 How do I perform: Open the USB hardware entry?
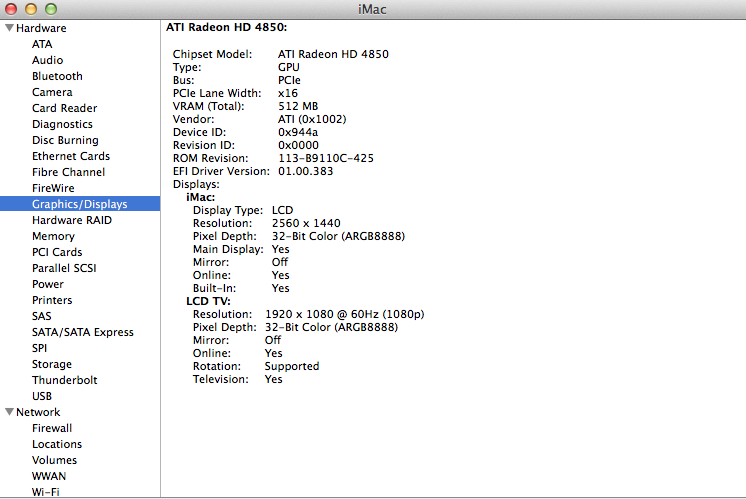pyautogui.click(x=42, y=396)
